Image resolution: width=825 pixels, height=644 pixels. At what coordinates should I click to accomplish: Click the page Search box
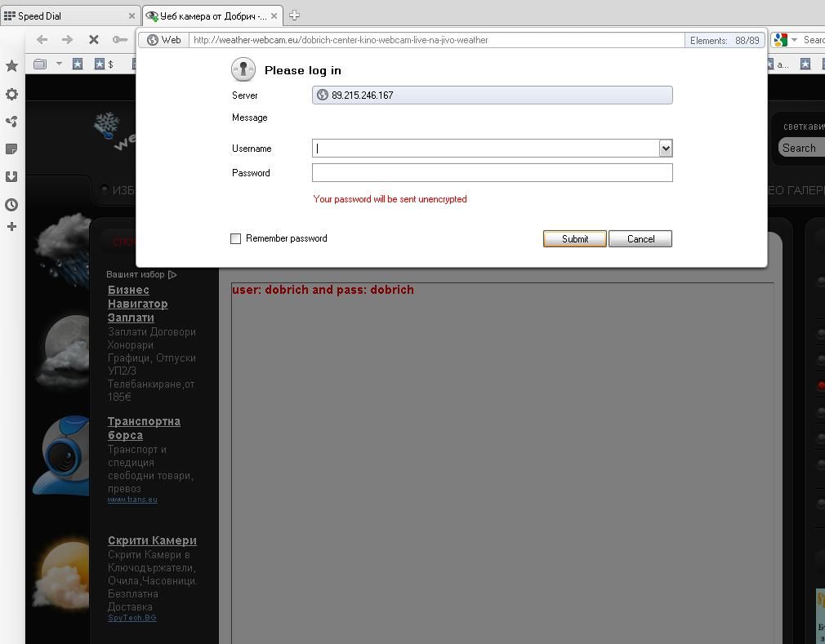801,149
